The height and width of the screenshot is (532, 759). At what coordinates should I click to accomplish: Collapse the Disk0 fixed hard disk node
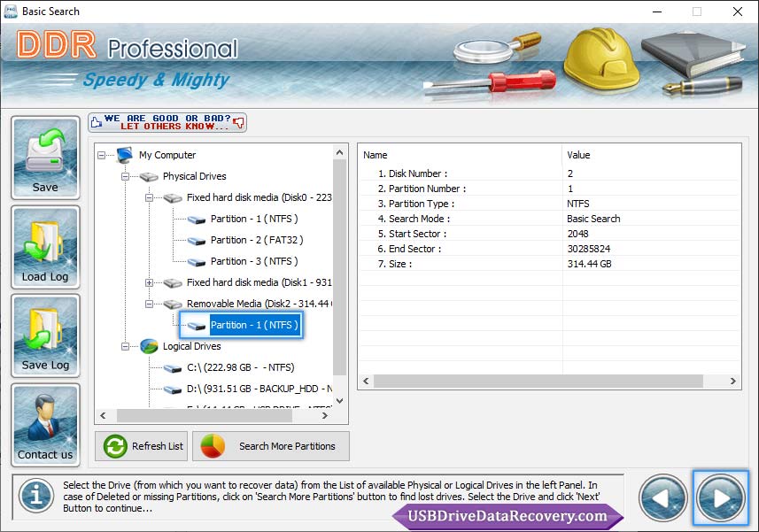[x=149, y=197]
